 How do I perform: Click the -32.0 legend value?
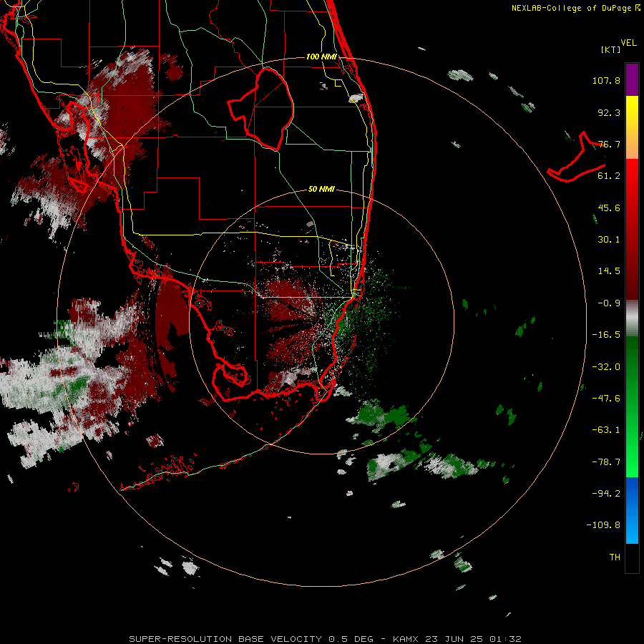coord(606,367)
